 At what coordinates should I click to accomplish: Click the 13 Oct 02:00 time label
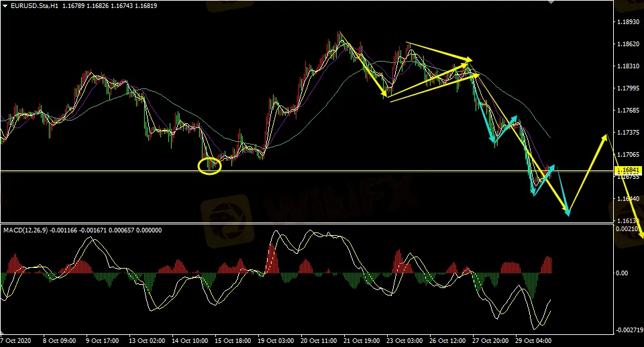pyautogui.click(x=147, y=341)
